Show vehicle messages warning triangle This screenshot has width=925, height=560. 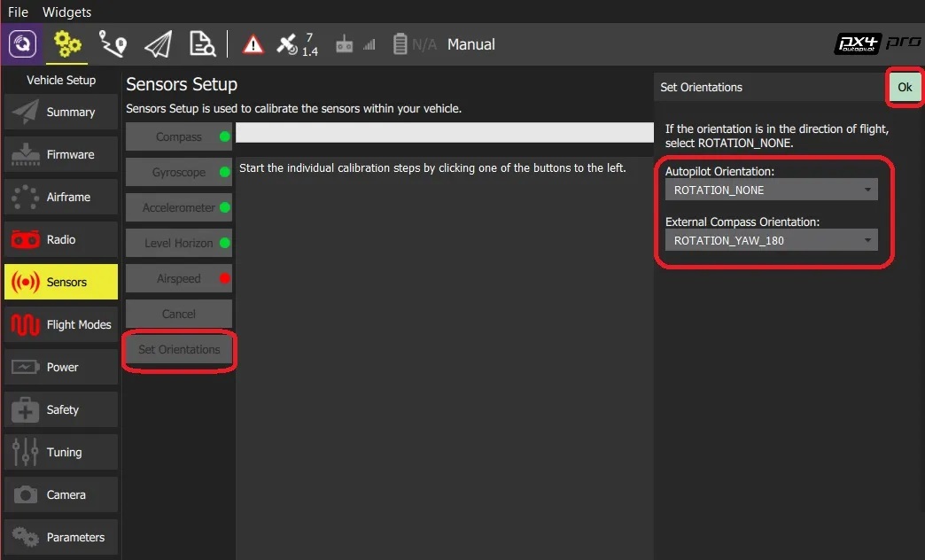(253, 44)
